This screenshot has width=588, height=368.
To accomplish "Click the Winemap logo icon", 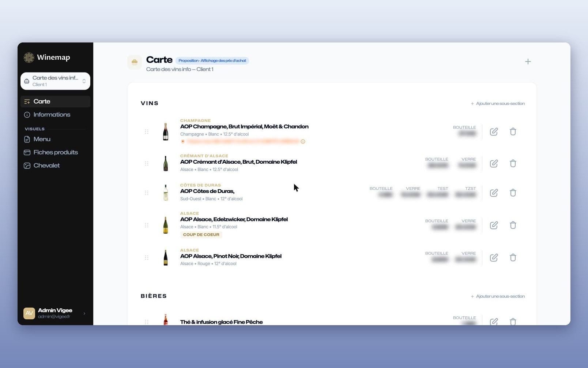I will 29,57.
